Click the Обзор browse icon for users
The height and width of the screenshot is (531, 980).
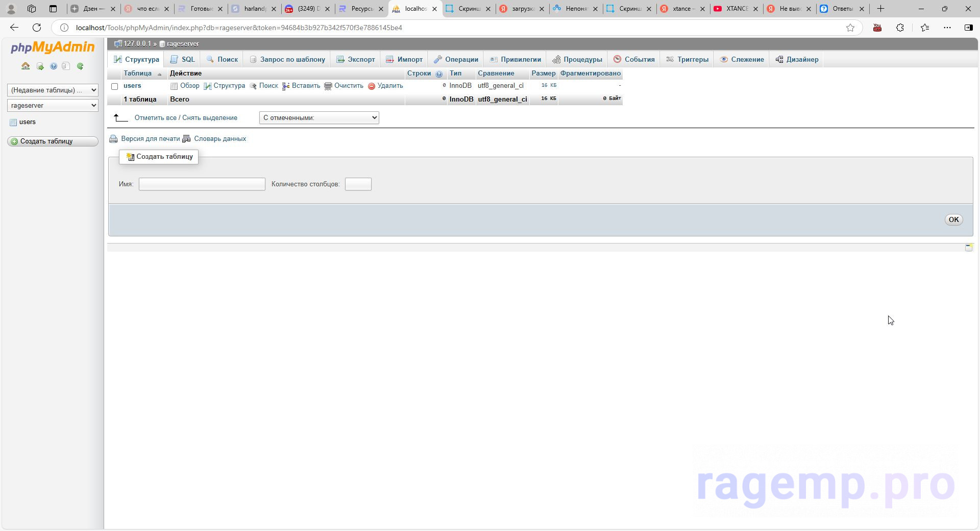coord(174,86)
